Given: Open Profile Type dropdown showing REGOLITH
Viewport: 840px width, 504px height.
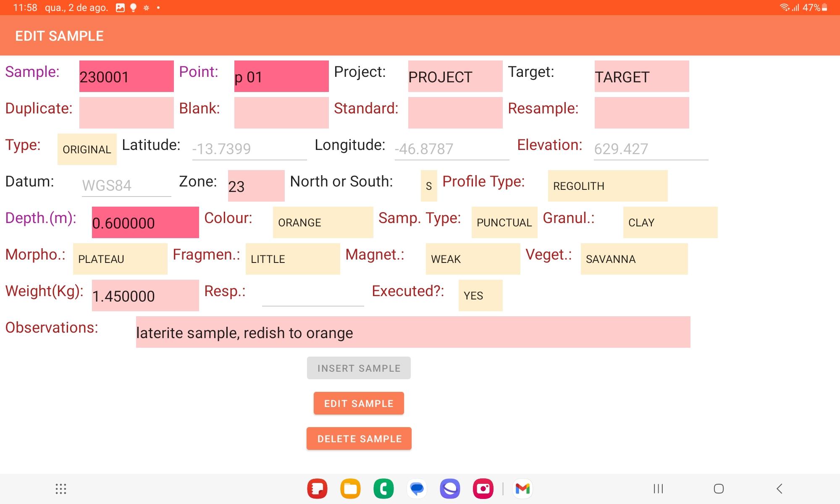Looking at the screenshot, I should point(608,186).
